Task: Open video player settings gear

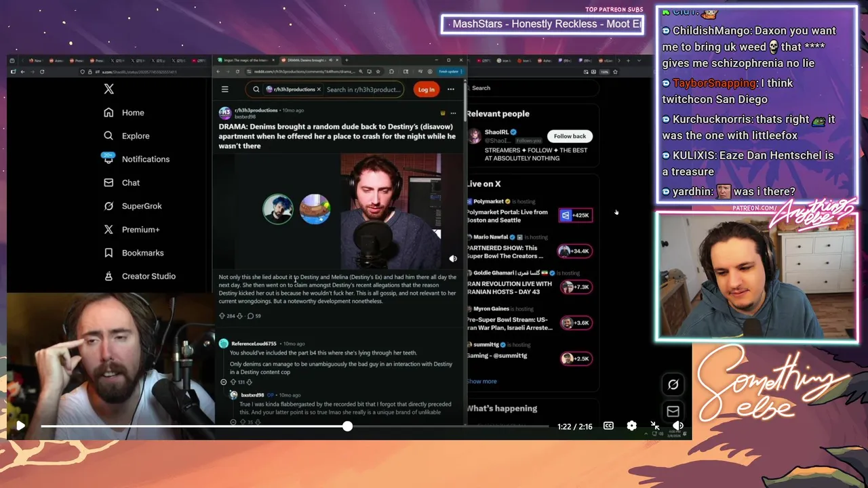Action: coord(631,426)
